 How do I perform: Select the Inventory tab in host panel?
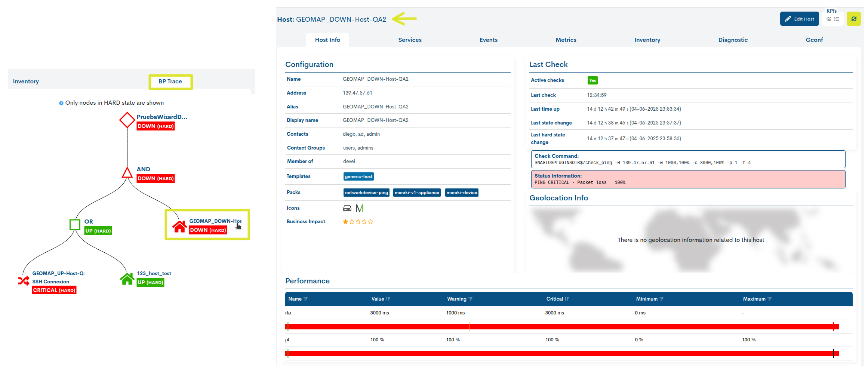click(x=647, y=40)
